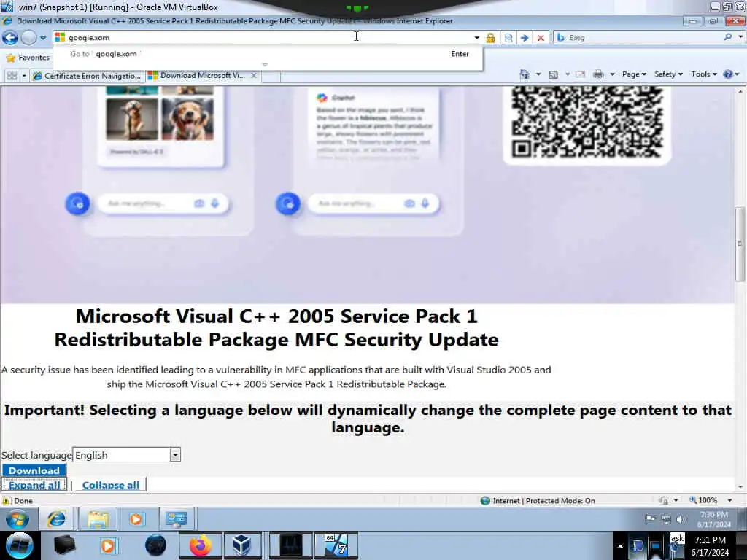Click the IE Forward arrow button
Viewport: 747px width, 560px height.
[29, 37]
